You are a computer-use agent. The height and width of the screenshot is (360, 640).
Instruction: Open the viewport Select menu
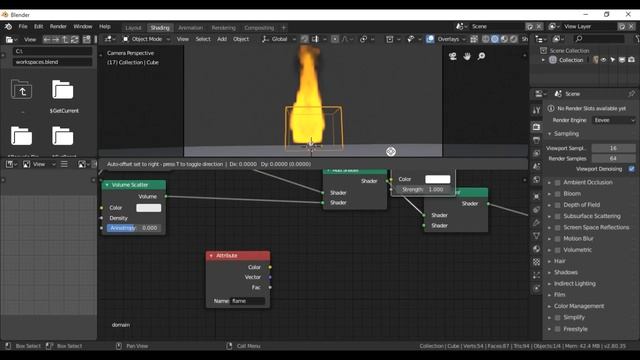point(203,39)
